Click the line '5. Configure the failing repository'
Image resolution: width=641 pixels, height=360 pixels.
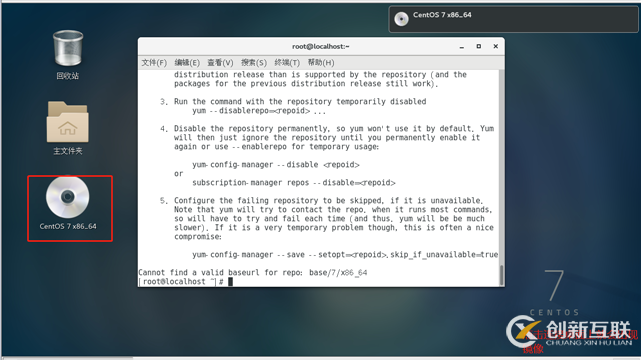321,201
